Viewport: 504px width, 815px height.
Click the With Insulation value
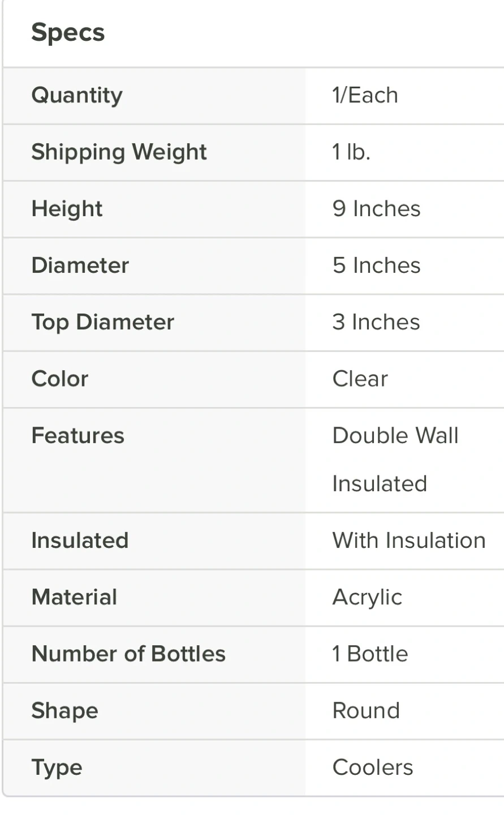pos(408,541)
